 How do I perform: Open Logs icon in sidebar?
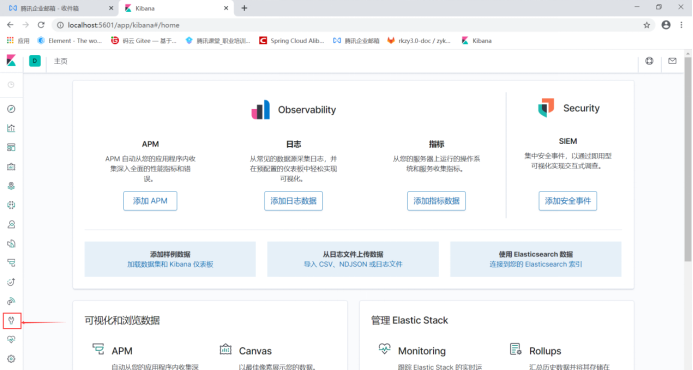click(x=11, y=244)
